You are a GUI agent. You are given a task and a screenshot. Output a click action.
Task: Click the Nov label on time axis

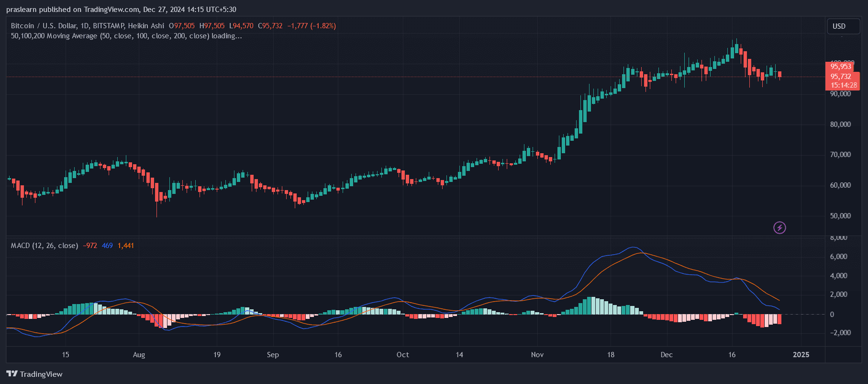pos(537,355)
